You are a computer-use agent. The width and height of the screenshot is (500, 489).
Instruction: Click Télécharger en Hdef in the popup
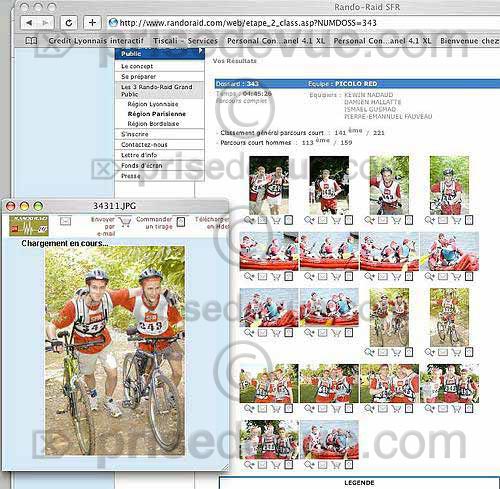click(x=212, y=223)
